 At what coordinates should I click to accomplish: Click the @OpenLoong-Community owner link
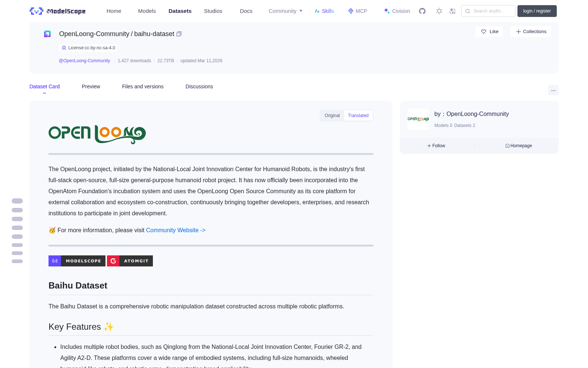pos(85,61)
